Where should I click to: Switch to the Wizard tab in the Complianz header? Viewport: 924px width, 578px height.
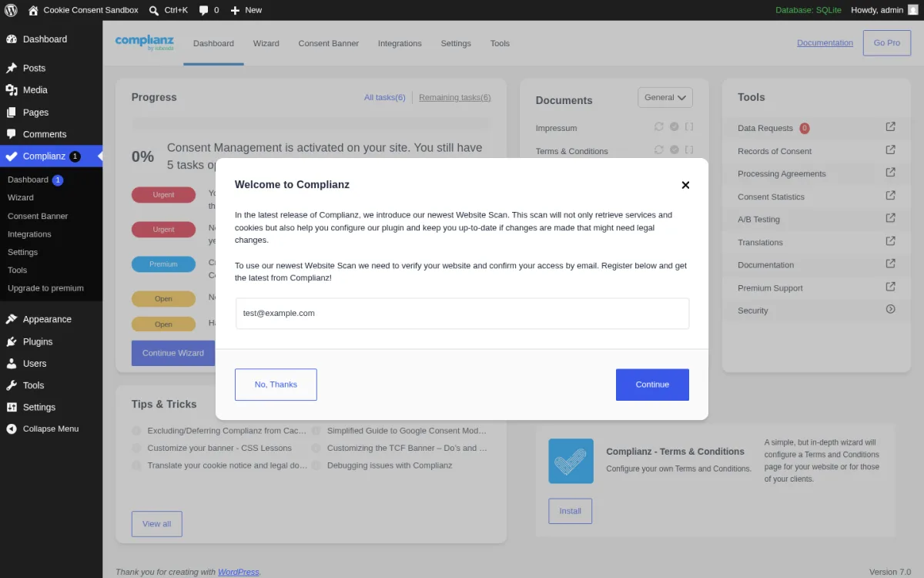click(x=266, y=44)
